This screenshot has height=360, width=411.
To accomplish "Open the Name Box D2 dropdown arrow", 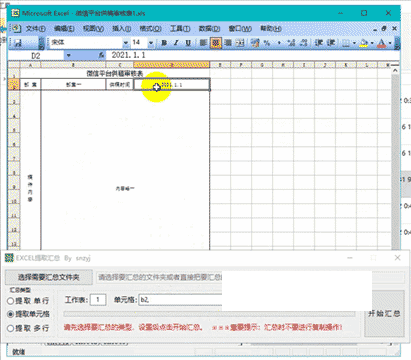I will (x=68, y=55).
